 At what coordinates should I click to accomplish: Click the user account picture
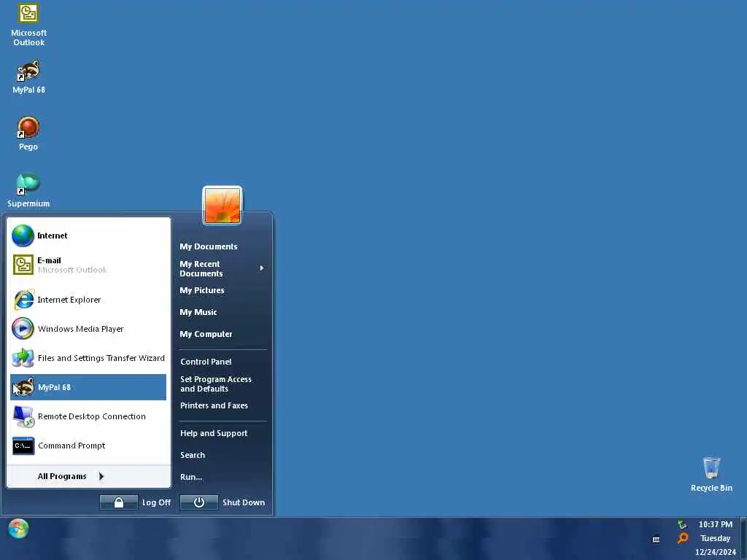(222, 205)
